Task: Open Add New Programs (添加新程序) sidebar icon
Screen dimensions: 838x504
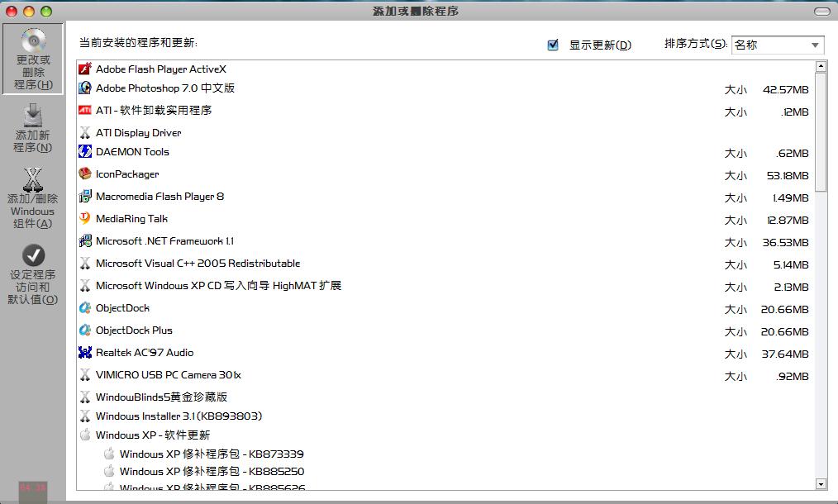Action: tap(32, 116)
